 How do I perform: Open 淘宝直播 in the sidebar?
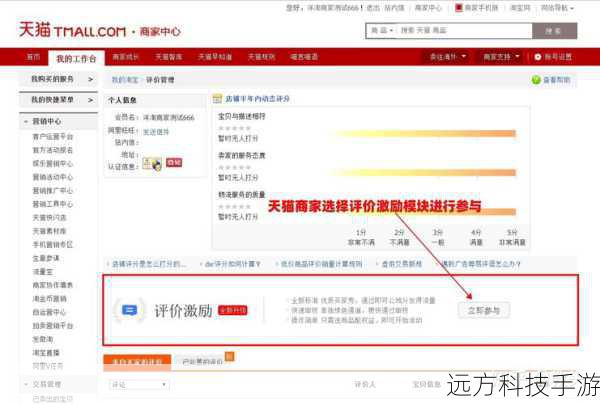pyautogui.click(x=46, y=352)
